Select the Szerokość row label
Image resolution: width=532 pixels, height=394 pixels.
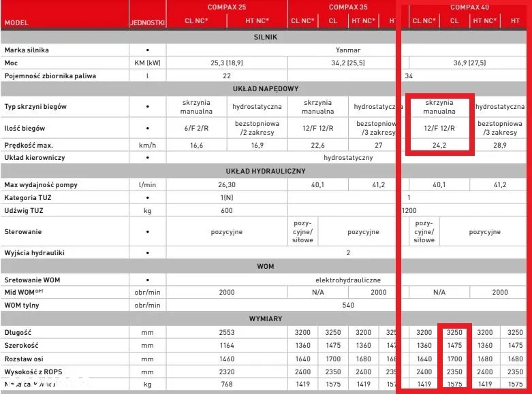click(x=21, y=346)
